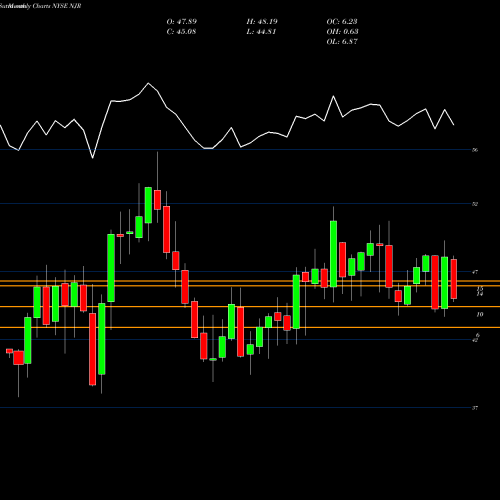Click the 37 price axis label
The width and height of the screenshot is (500, 500).
[475, 408]
